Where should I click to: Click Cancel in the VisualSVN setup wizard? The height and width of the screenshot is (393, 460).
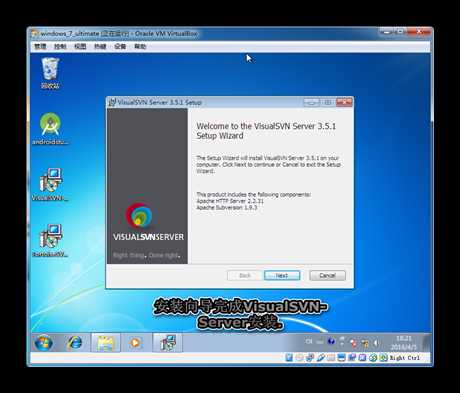coord(327,275)
